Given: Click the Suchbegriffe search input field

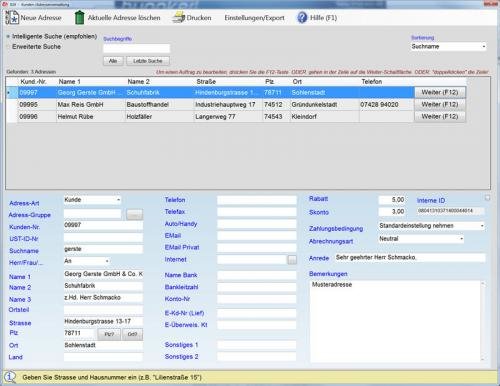Looking at the screenshot, I should click(136, 48).
